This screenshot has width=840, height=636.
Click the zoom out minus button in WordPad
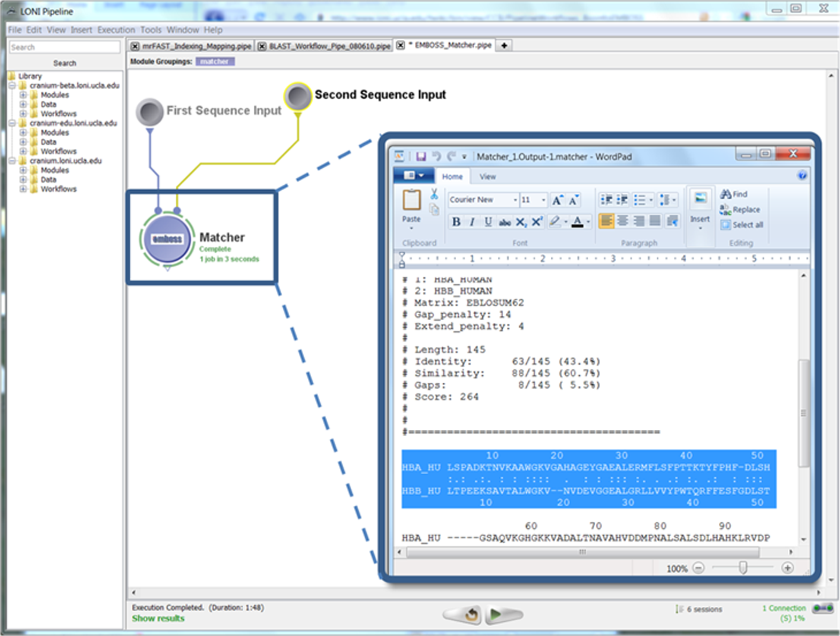[698, 568]
